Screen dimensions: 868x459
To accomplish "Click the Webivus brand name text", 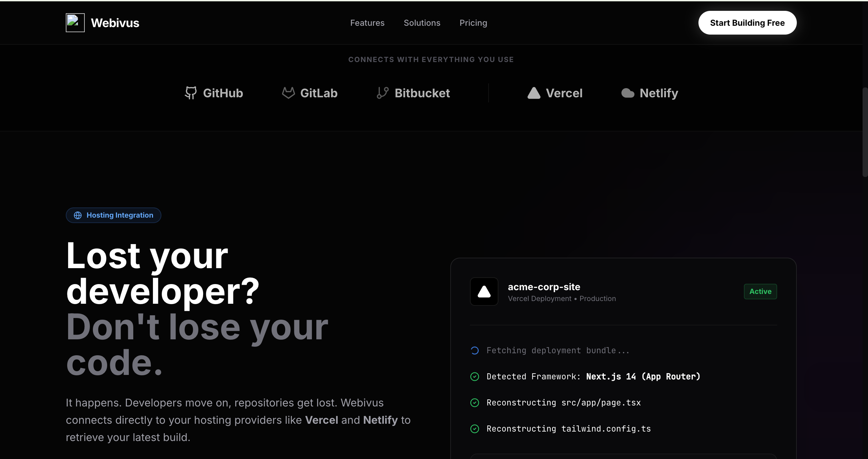I will pyautogui.click(x=115, y=23).
